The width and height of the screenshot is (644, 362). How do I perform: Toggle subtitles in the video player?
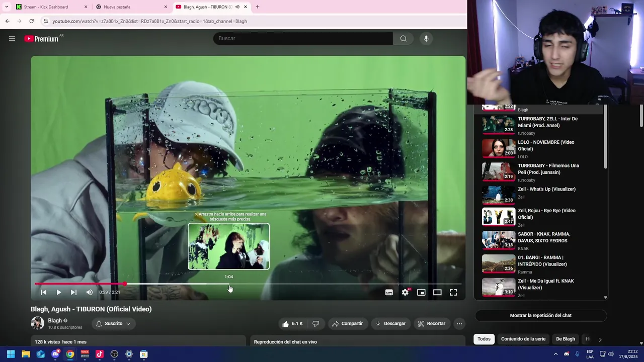tap(389, 292)
